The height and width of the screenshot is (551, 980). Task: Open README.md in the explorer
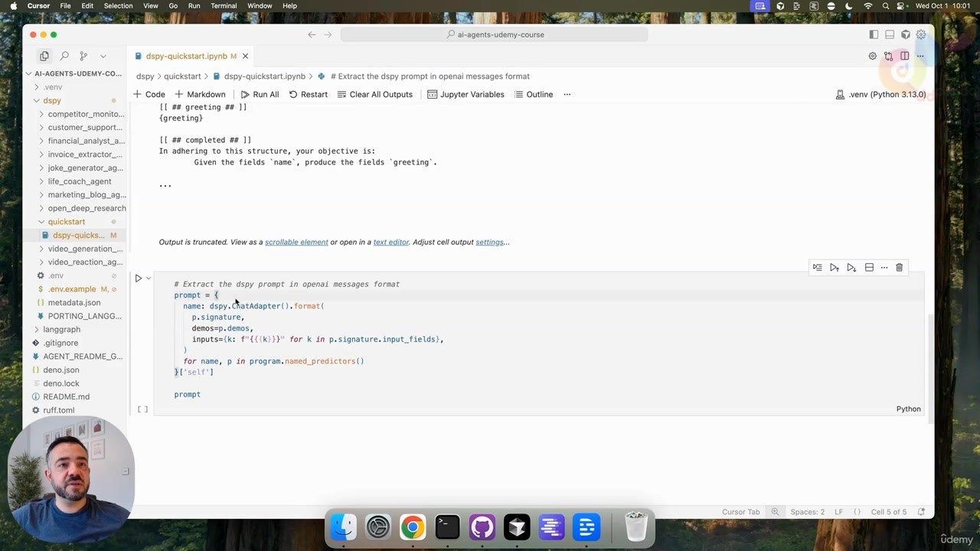tap(73, 396)
